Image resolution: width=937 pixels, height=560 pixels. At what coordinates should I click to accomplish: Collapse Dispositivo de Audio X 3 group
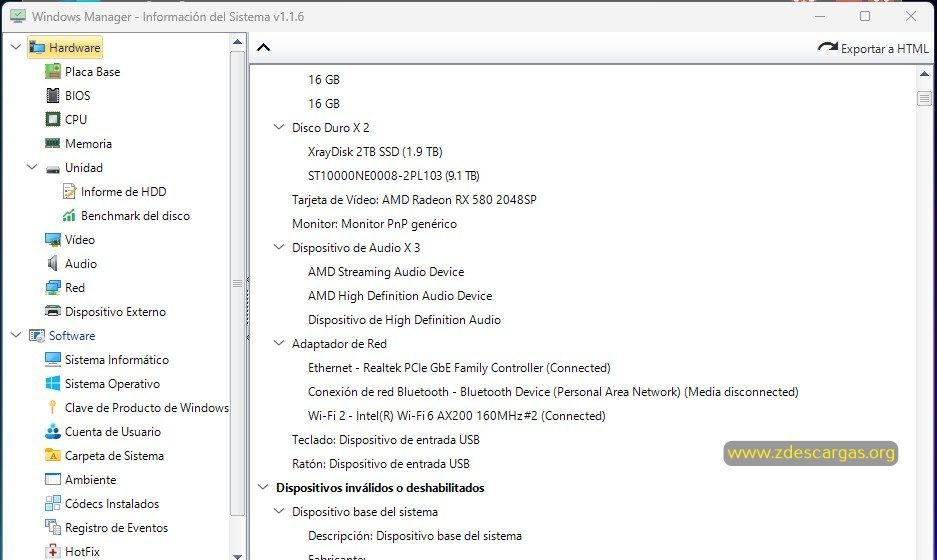point(278,247)
